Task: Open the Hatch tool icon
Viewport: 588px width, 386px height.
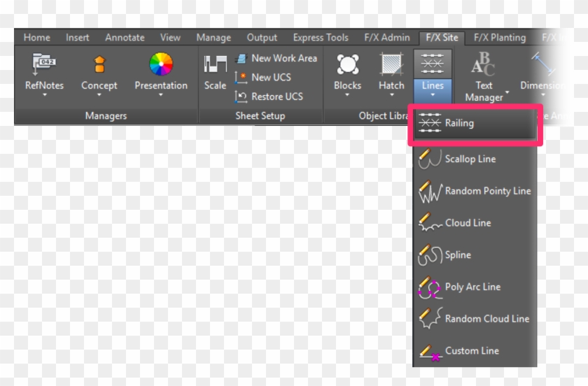Action: (391, 65)
